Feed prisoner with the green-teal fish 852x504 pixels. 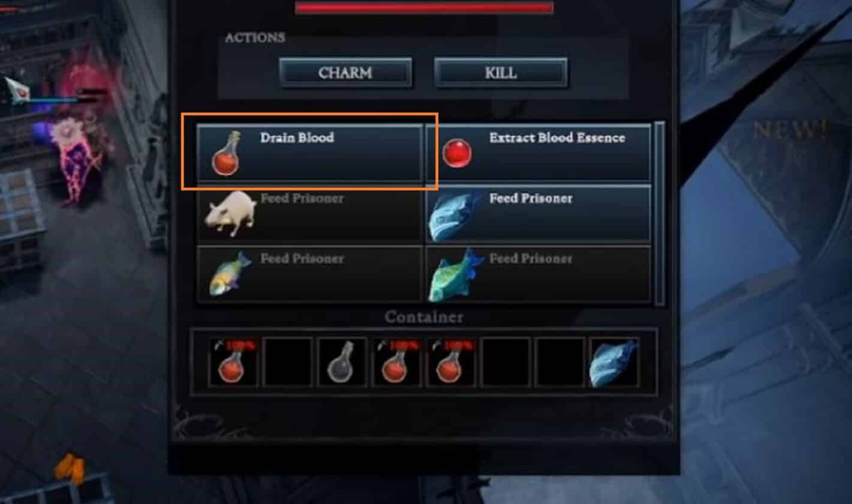tap(538, 274)
